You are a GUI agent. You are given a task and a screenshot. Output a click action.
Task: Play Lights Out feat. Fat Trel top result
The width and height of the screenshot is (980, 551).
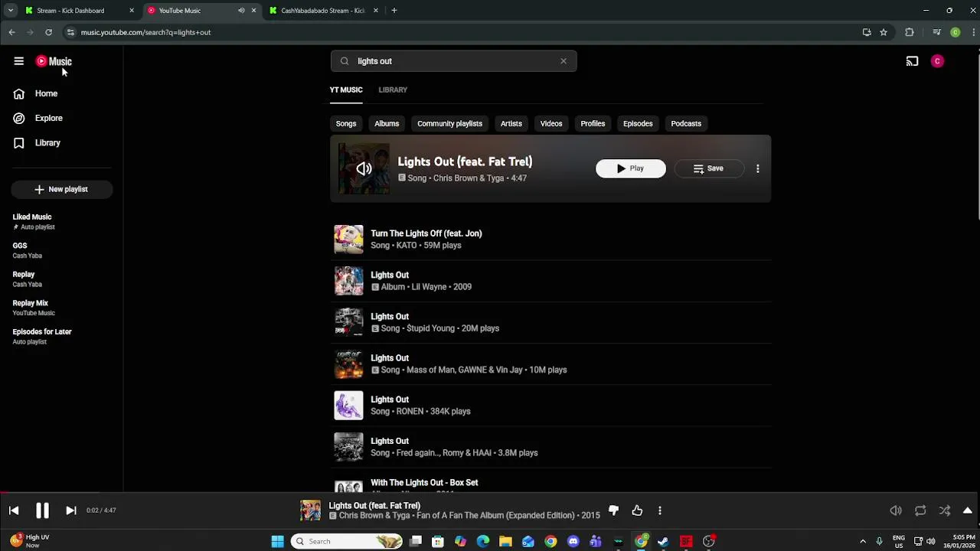pyautogui.click(x=631, y=168)
